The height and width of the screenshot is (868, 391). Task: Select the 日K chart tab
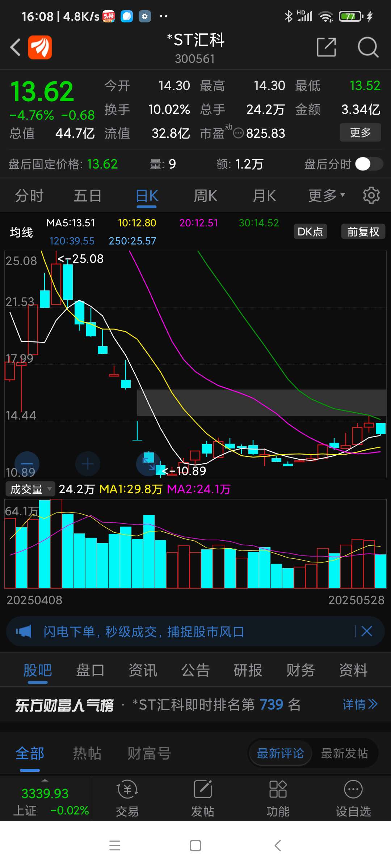point(147,196)
